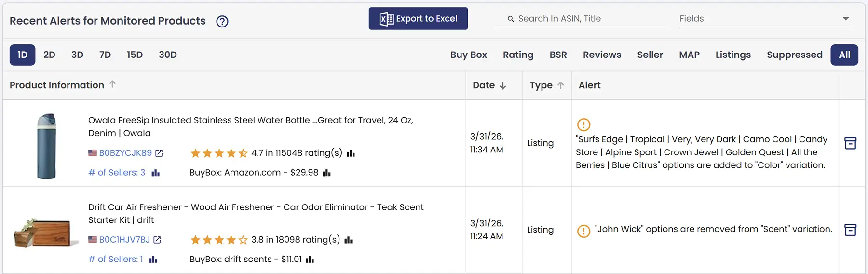The width and height of the screenshot is (868, 274).
Task: Switch time range to 7D
Action: [x=105, y=55]
